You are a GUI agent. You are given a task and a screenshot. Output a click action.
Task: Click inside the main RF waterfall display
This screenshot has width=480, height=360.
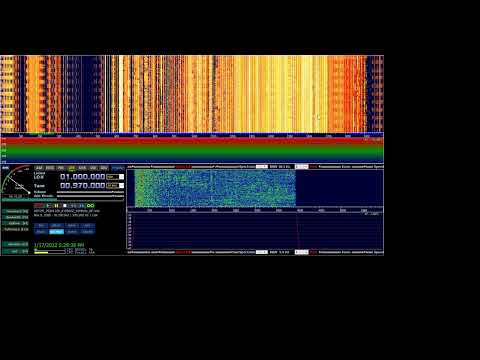click(x=192, y=94)
